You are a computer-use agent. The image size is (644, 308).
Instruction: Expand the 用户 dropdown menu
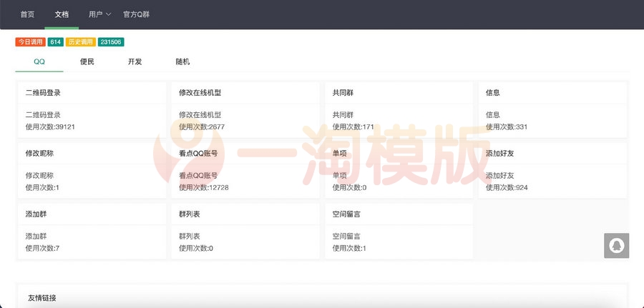99,14
